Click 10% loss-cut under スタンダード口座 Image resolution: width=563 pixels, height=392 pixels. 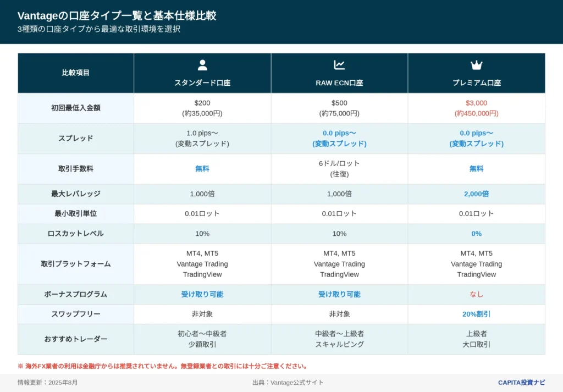click(x=202, y=234)
